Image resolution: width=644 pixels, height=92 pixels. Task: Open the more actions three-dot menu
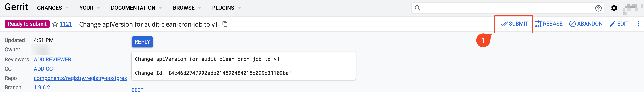[638, 24]
